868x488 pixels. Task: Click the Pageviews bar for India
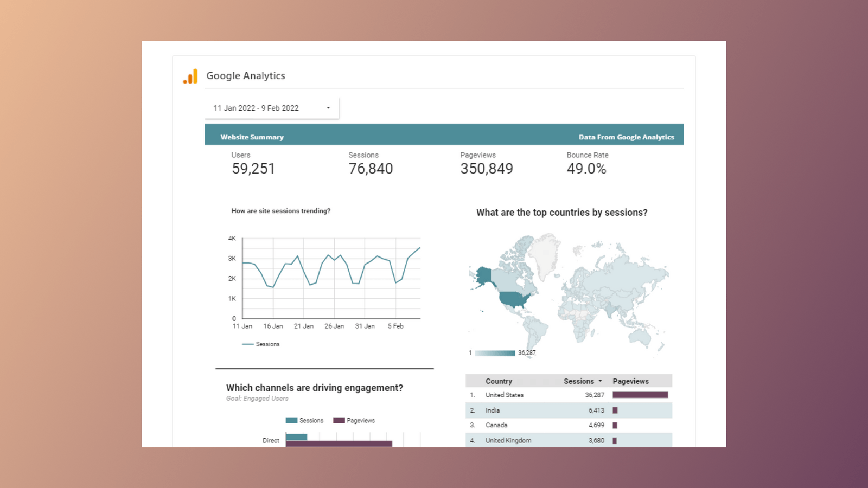[x=615, y=410]
